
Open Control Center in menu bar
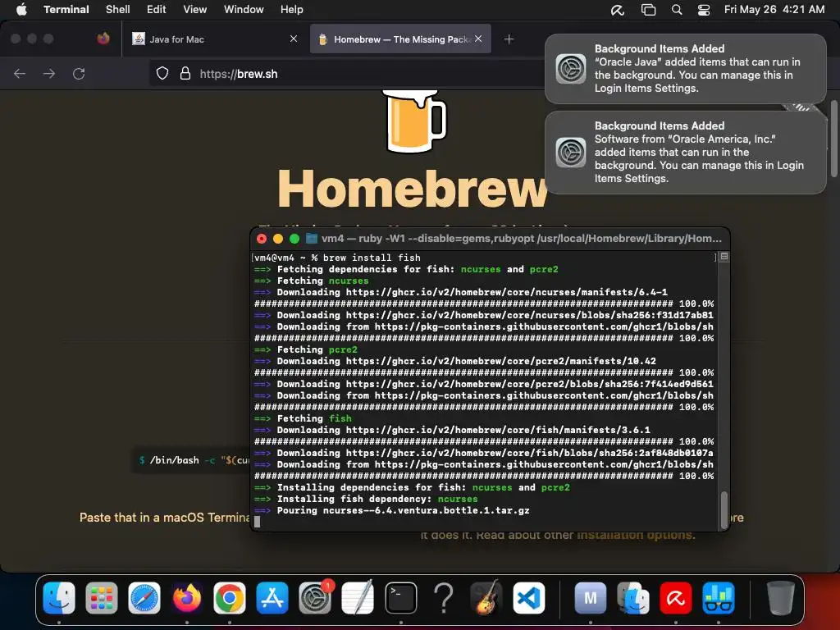[x=703, y=10]
